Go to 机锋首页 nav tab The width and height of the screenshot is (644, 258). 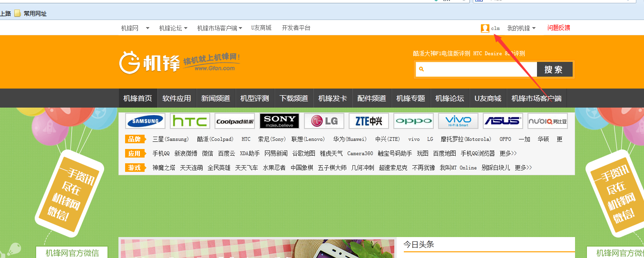coord(137,98)
